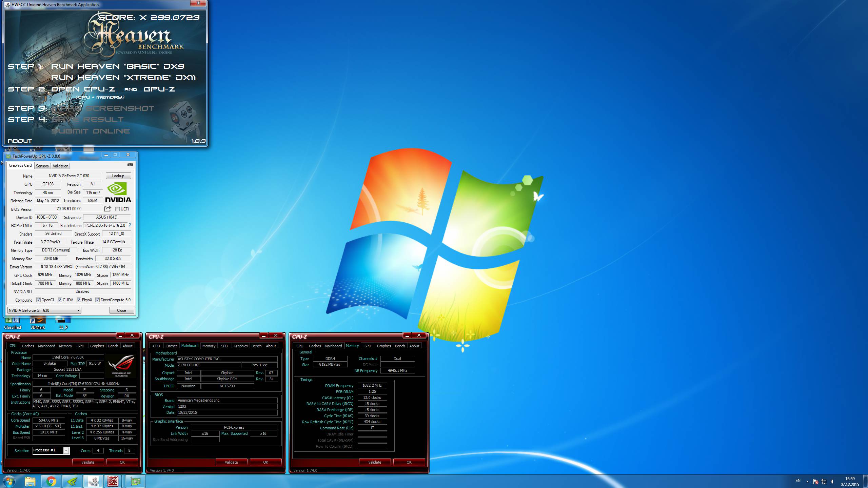Open About tab in the Memory CPU-Z window

[414, 346]
